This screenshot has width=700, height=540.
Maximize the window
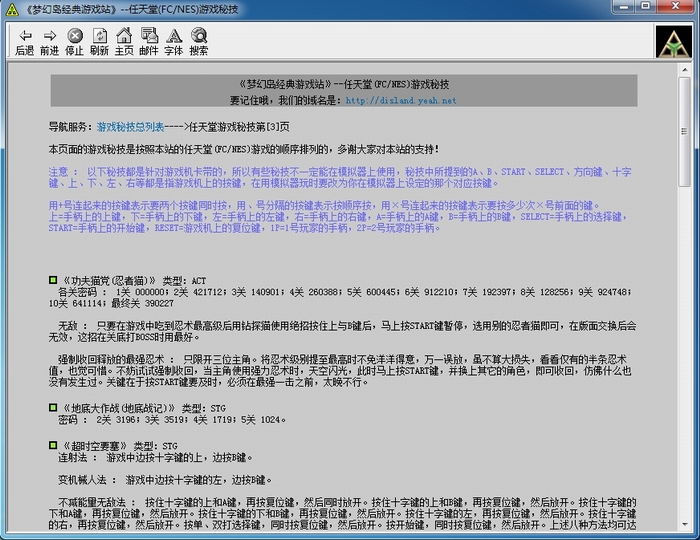click(645, 6)
